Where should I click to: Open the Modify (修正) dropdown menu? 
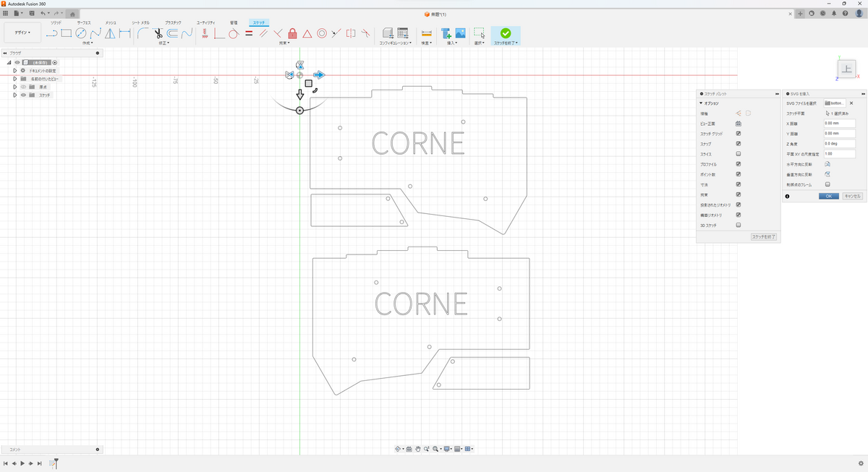click(164, 43)
